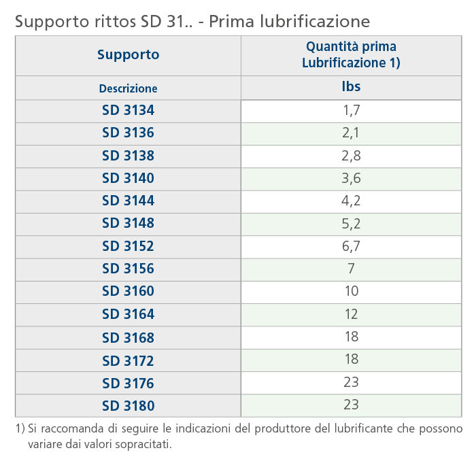Select the 4,2 quantity cell
This screenshot has height=476, width=476.
(x=351, y=201)
